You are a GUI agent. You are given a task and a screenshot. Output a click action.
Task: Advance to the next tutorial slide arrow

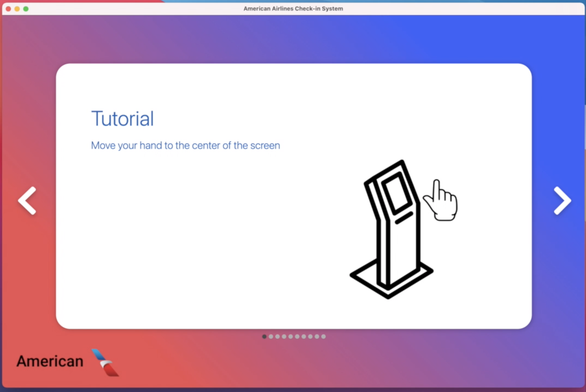click(562, 200)
